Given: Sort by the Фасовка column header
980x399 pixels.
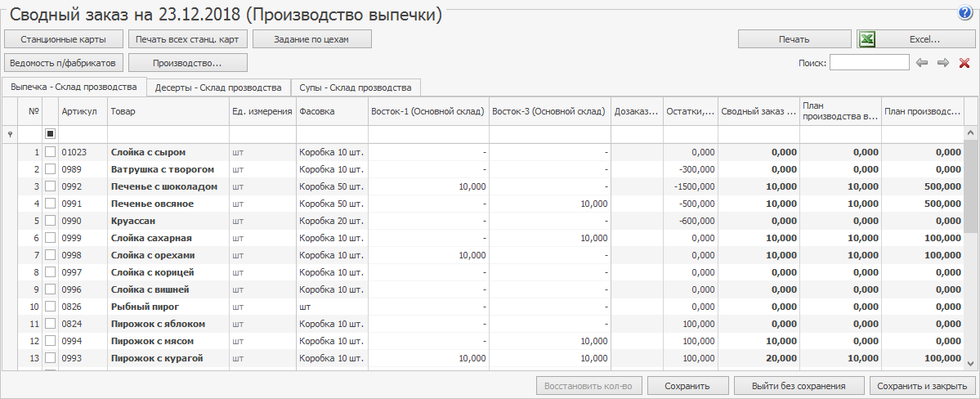Looking at the screenshot, I should [331, 110].
